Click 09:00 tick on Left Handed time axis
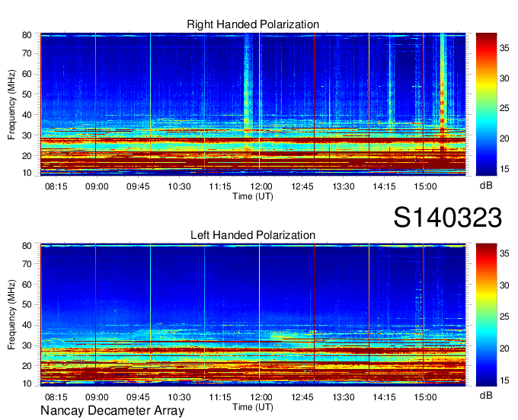The image size is (518, 420). pos(97,397)
